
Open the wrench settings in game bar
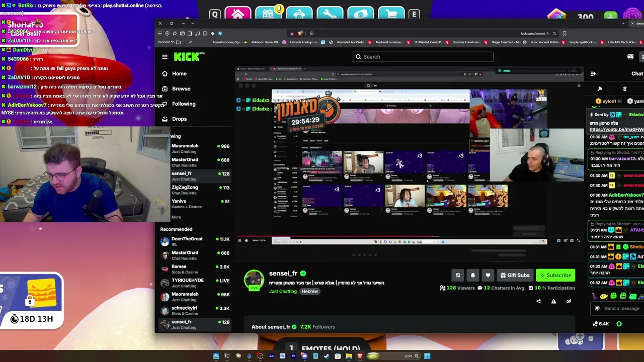click(330, 15)
